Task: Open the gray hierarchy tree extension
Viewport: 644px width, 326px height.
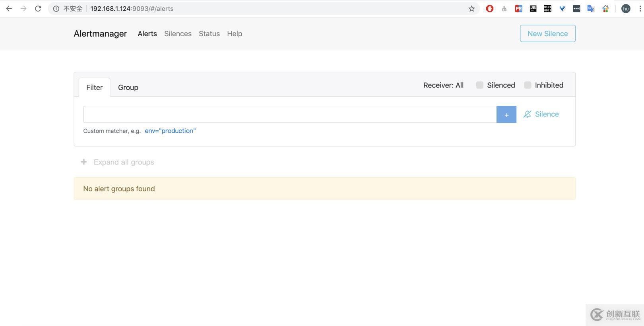Action: (x=504, y=8)
